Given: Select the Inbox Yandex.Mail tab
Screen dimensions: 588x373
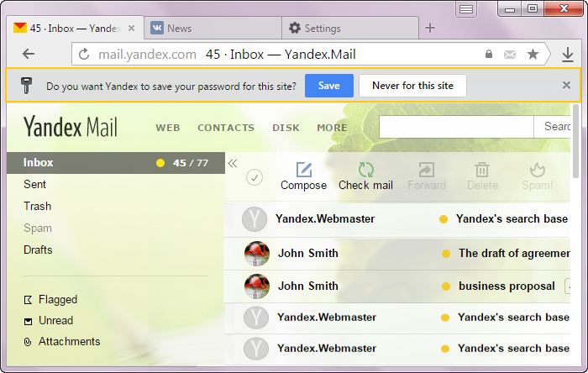Looking at the screenshot, I should tap(75, 28).
